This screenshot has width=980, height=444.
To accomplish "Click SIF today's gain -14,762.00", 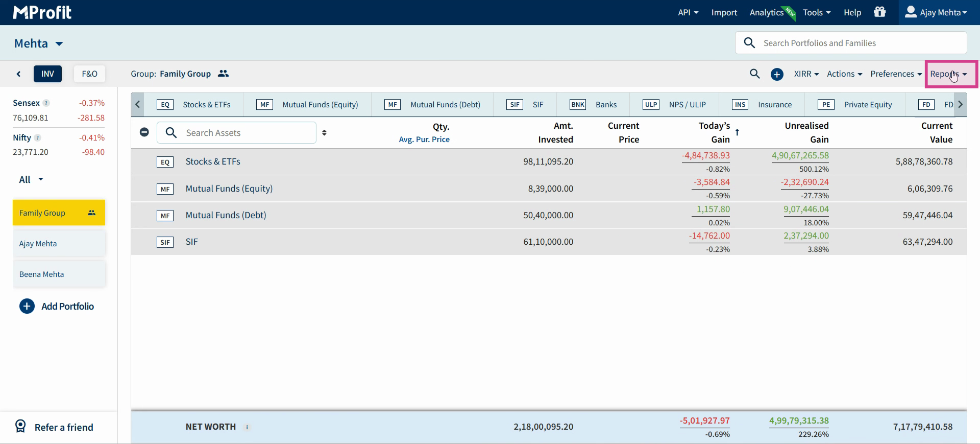I will [709, 236].
